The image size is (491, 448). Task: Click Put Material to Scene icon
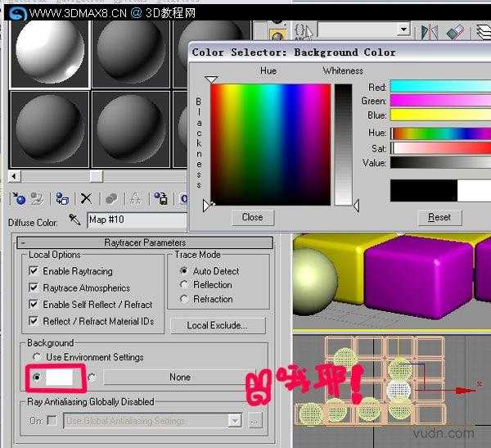click(x=37, y=198)
